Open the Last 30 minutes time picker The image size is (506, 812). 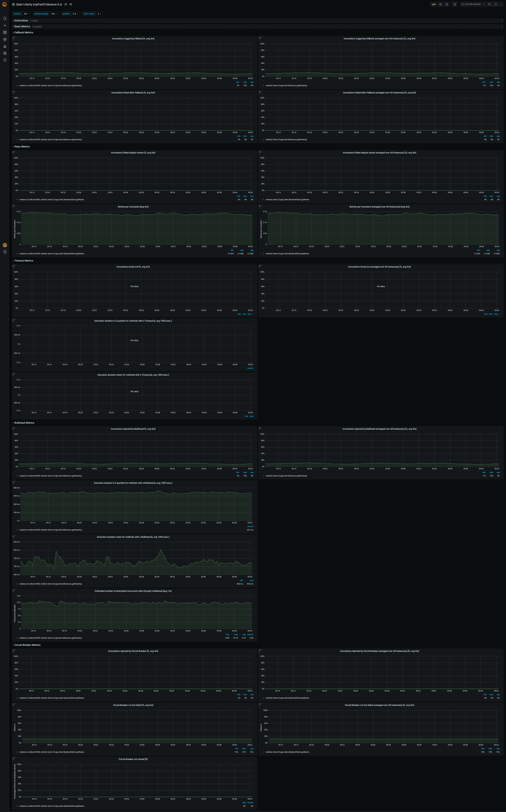[x=473, y=4]
